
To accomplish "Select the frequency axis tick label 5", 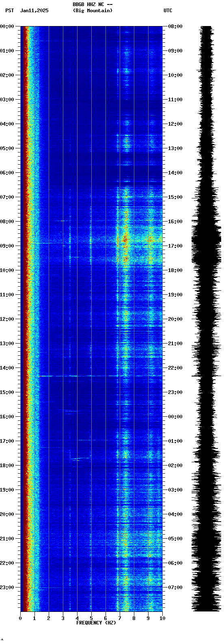I will click(91, 618).
